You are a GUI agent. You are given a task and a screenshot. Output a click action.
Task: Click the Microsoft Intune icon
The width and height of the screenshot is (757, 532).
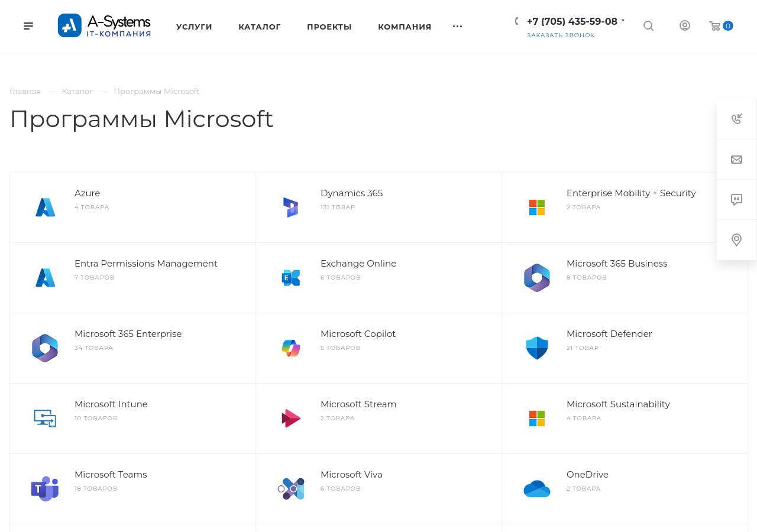pyautogui.click(x=45, y=419)
